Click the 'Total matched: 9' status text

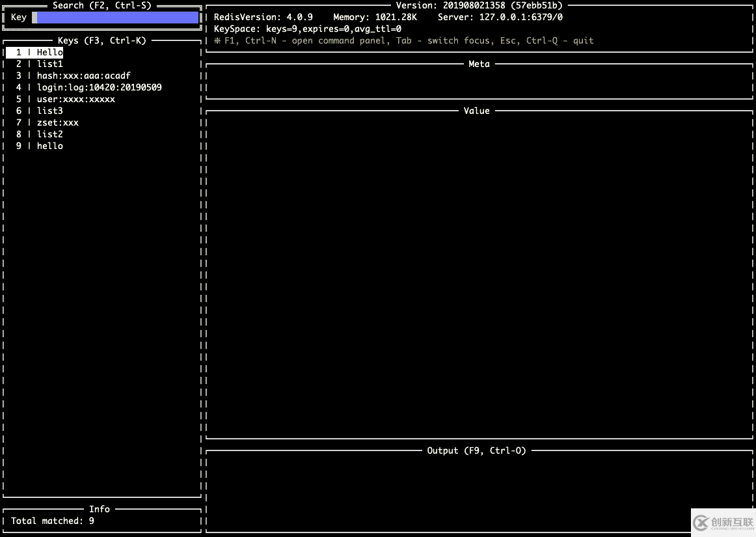(x=52, y=521)
